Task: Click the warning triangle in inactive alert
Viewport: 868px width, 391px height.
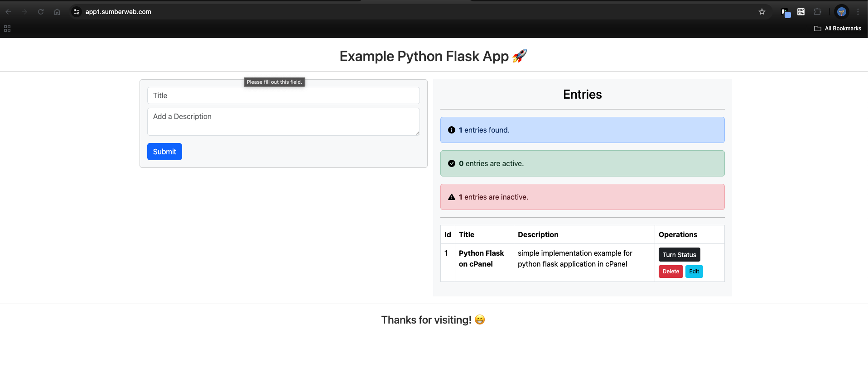Action: point(452,197)
